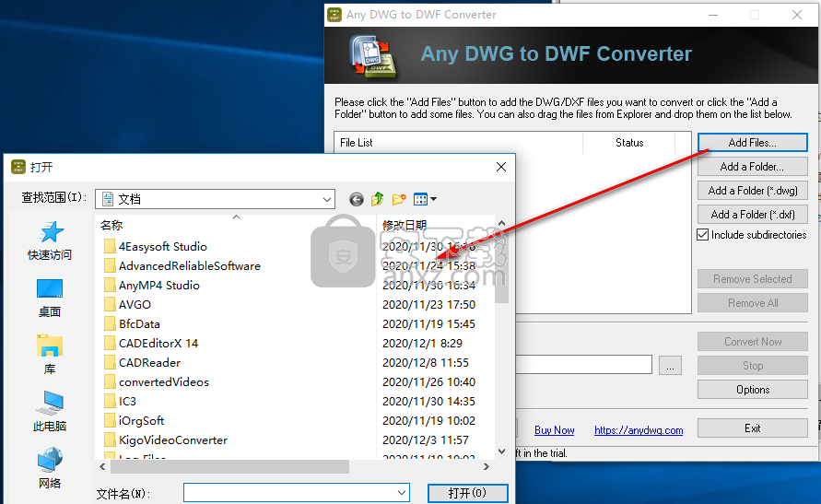Select the CADReader folder
Image resolution: width=821 pixels, height=504 pixels.
click(149, 362)
